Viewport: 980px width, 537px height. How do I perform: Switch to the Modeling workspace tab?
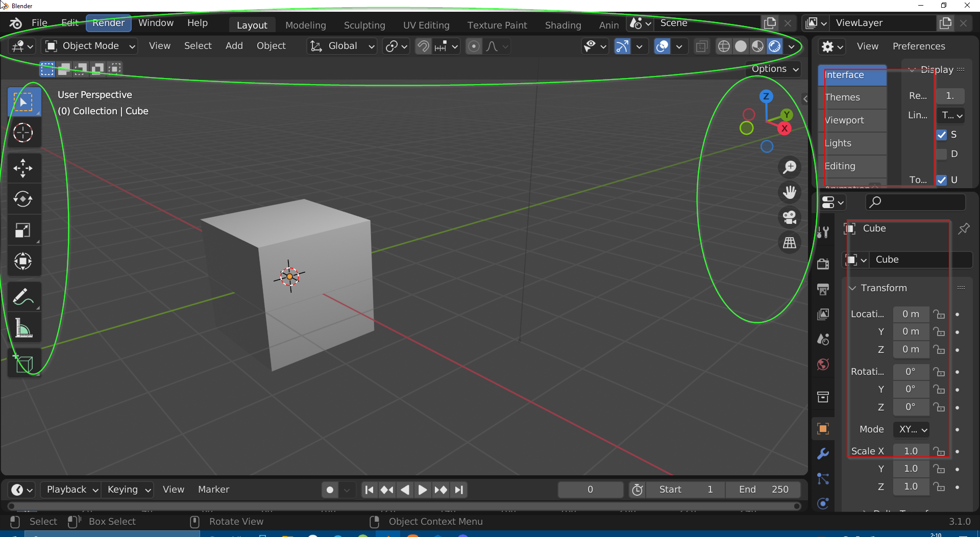point(305,25)
